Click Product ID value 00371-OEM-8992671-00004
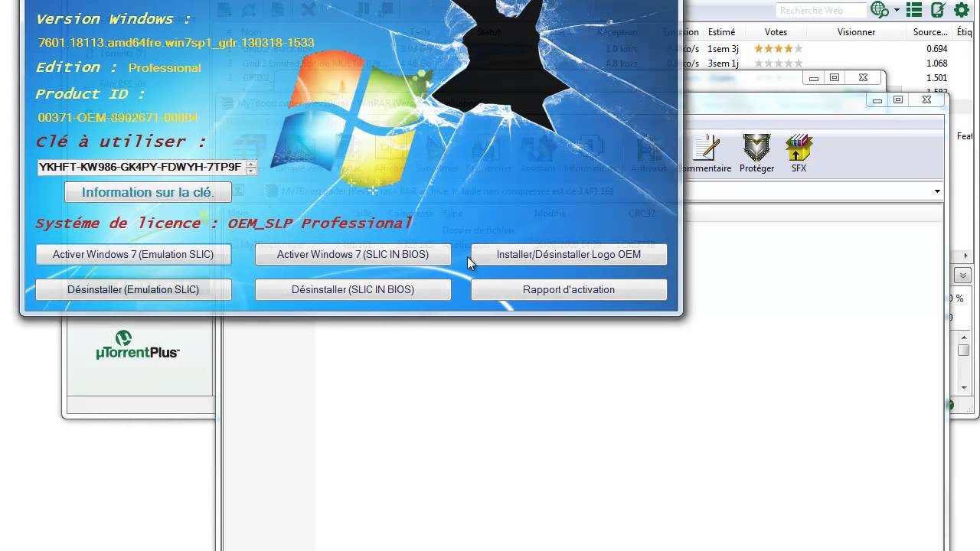The width and height of the screenshot is (980, 551). (x=118, y=117)
